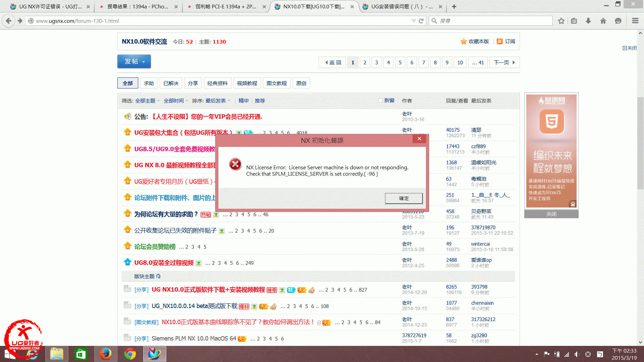
Task: Click the 精华 filter link
Action: [244, 101]
